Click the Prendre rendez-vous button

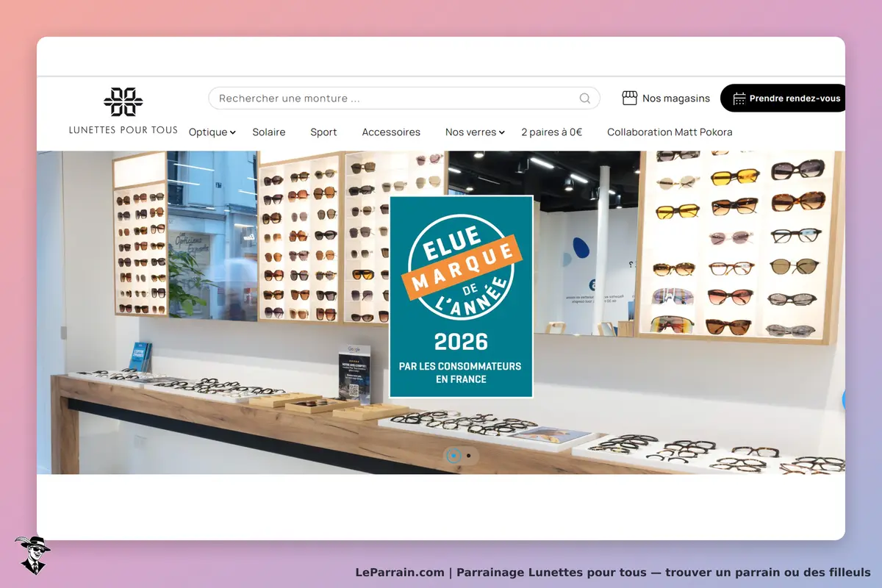click(x=783, y=98)
